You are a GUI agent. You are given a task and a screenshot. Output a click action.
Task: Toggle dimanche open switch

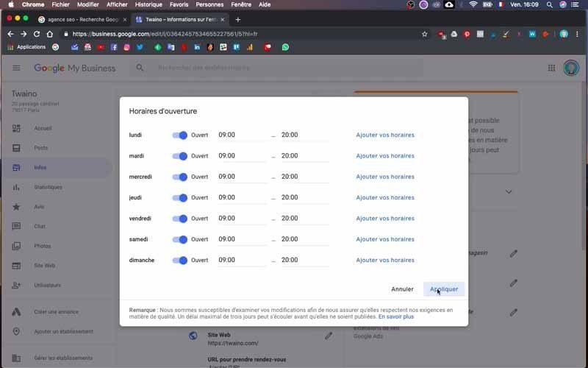[179, 261]
